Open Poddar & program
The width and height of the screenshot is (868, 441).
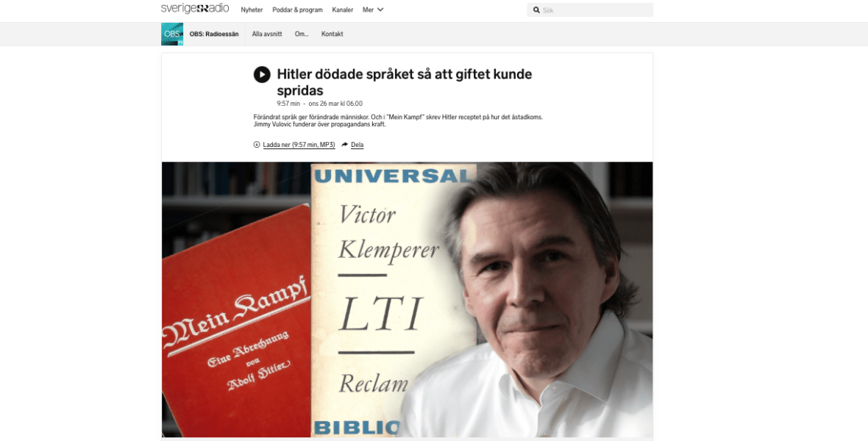coord(297,10)
